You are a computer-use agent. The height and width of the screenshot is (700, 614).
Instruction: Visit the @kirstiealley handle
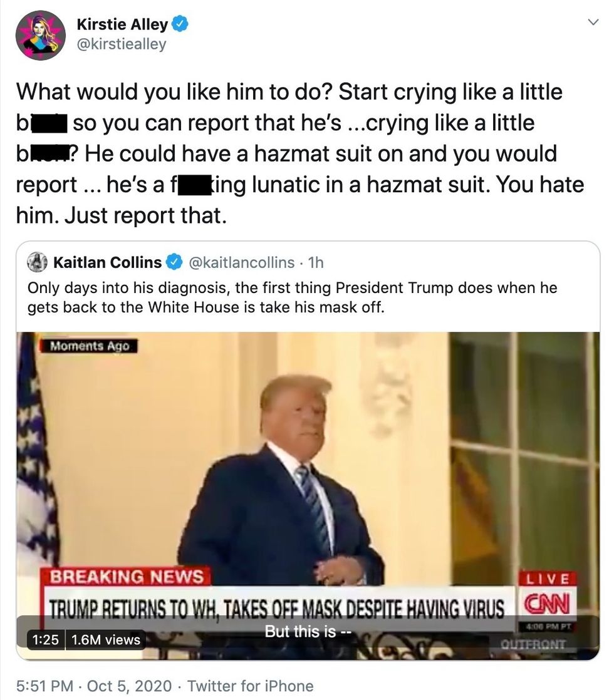tap(122, 44)
